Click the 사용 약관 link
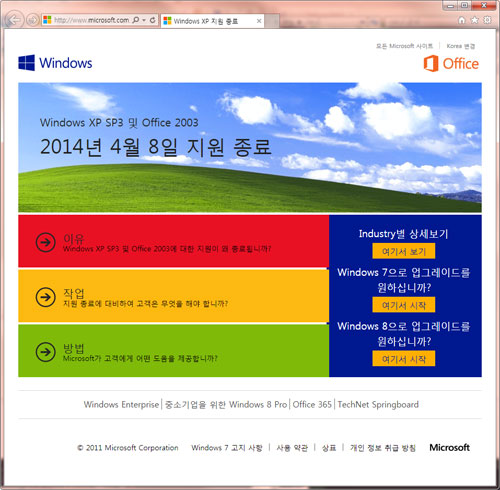 pyautogui.click(x=292, y=448)
